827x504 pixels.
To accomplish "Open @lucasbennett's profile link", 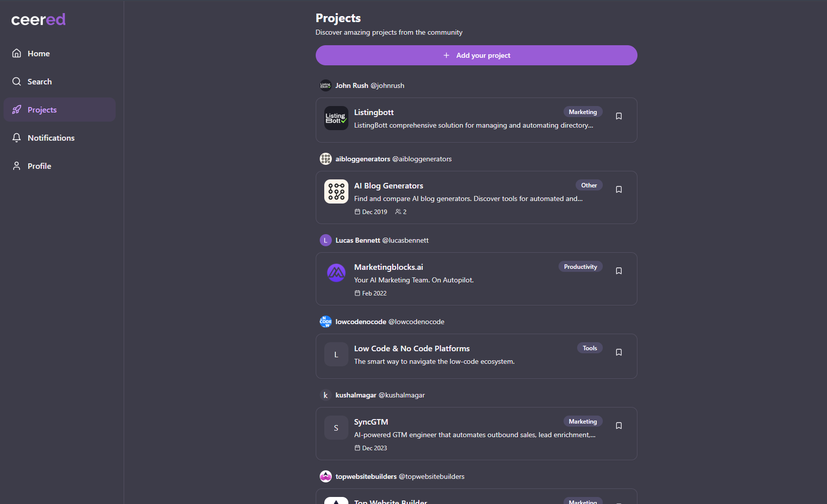I will coord(405,240).
